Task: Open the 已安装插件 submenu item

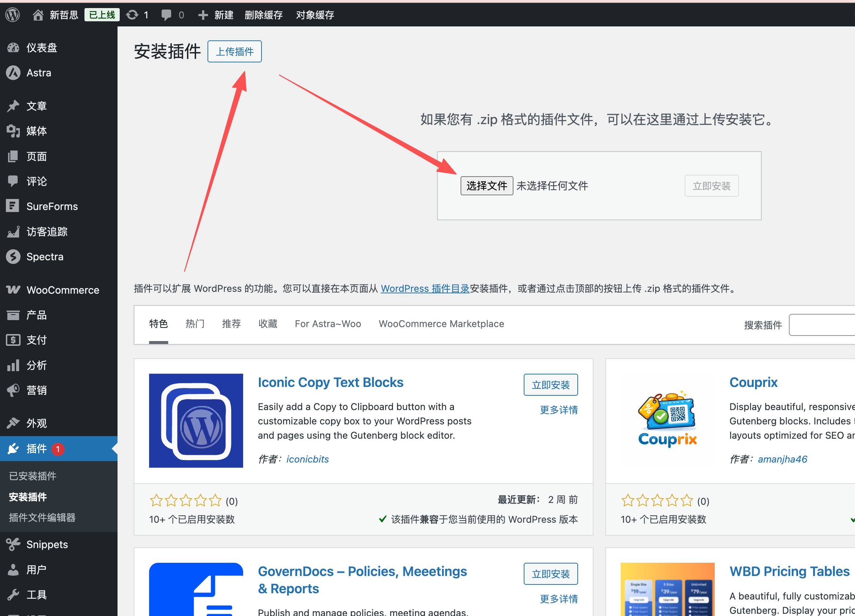Action: 32,476
